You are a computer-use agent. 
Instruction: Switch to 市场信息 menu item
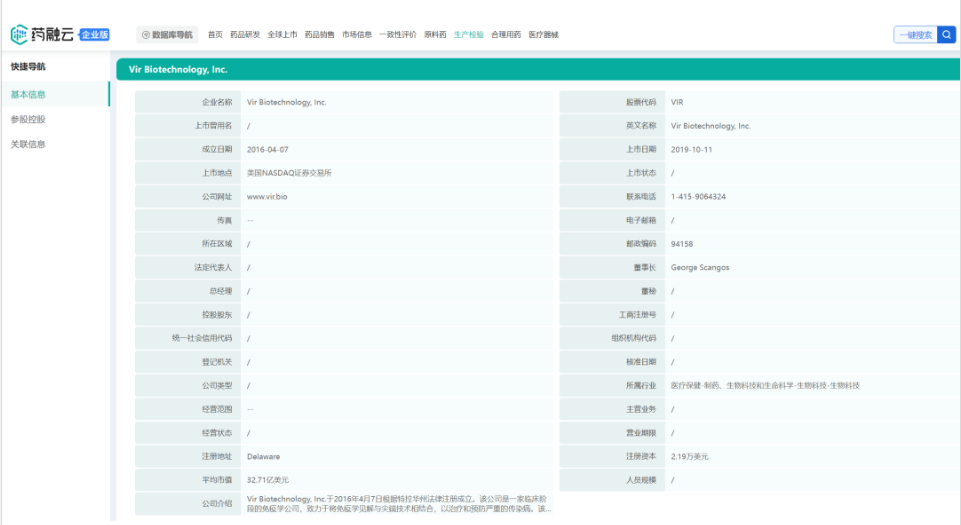[357, 35]
